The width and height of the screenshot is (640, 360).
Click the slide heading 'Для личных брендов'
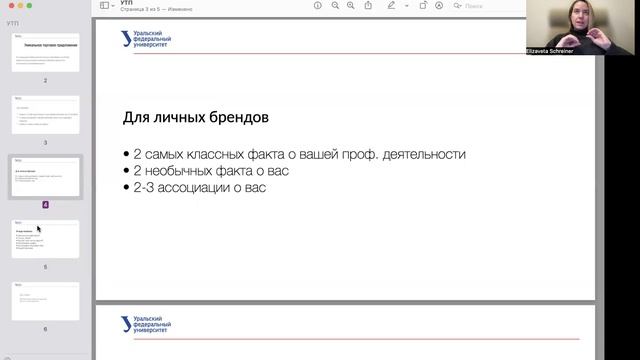[x=196, y=118]
